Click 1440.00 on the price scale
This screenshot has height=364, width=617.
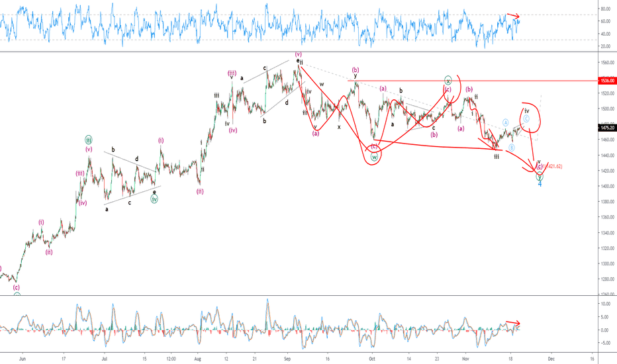(x=608, y=156)
